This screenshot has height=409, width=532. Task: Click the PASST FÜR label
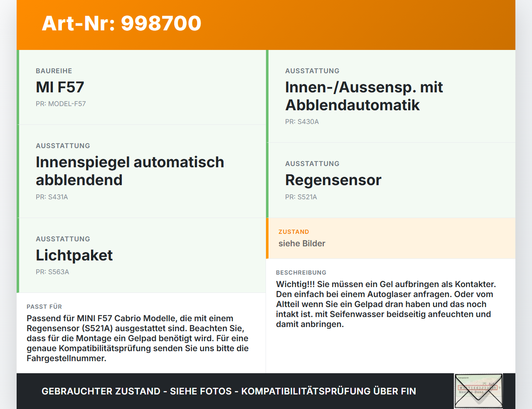[x=44, y=307]
